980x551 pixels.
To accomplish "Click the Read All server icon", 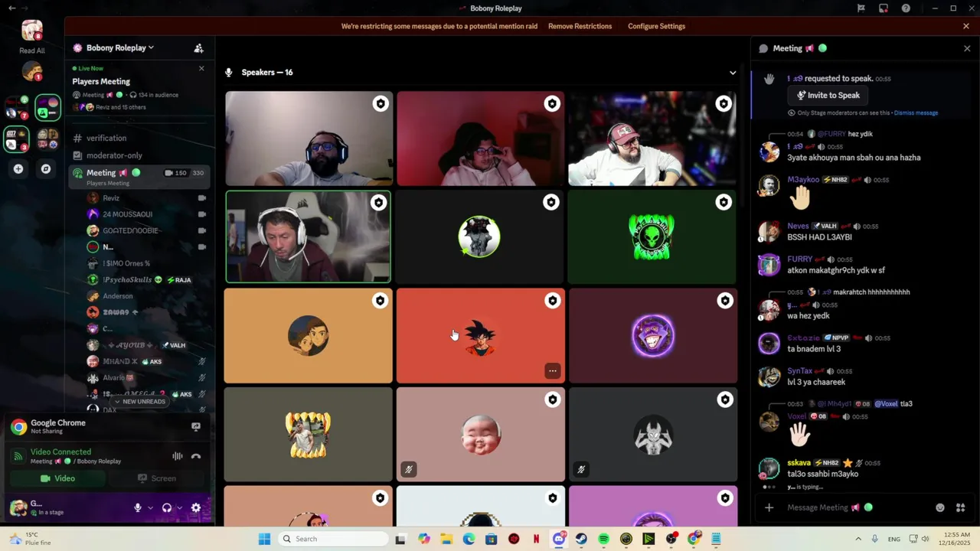I will coord(32,31).
